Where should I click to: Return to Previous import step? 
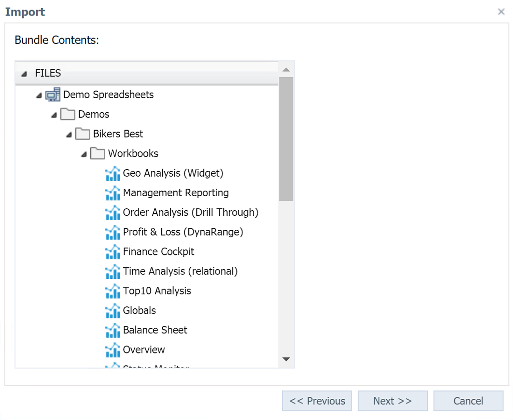317,401
